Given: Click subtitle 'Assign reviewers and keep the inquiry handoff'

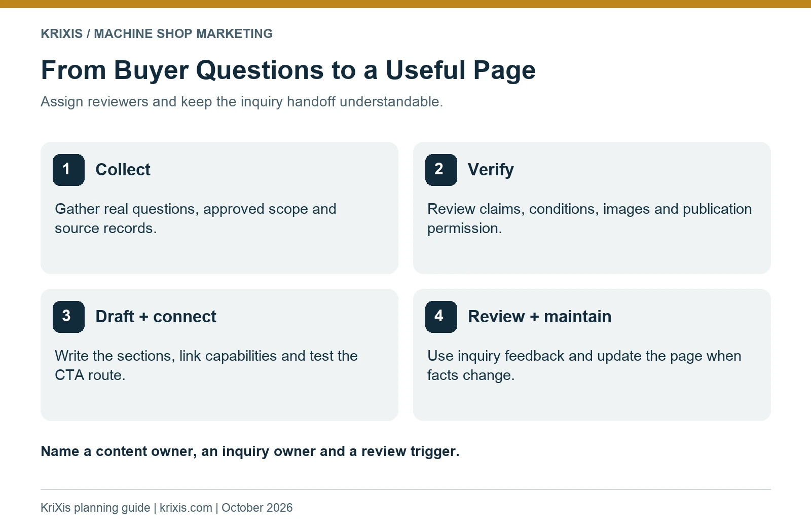Looking at the screenshot, I should pos(242,102).
